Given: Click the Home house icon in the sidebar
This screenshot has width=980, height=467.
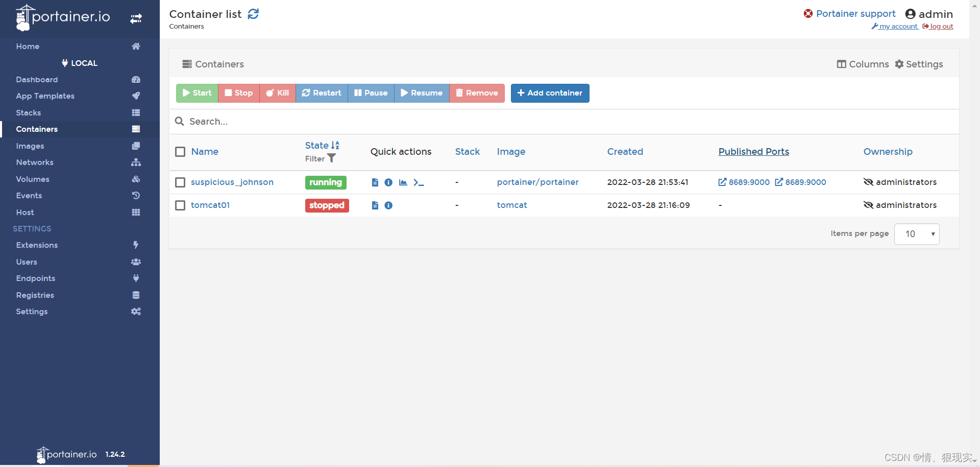Looking at the screenshot, I should [x=136, y=46].
